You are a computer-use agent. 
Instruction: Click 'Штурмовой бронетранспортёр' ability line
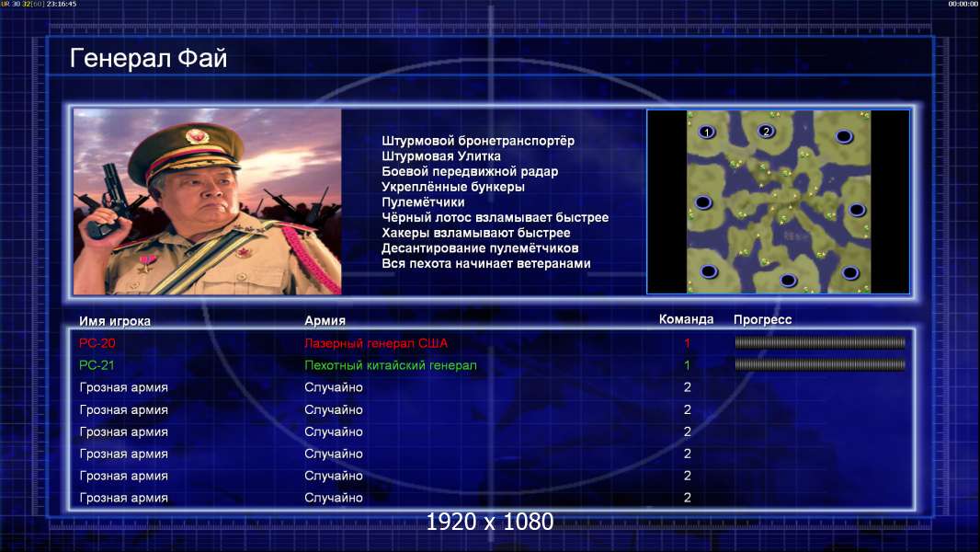478,141
